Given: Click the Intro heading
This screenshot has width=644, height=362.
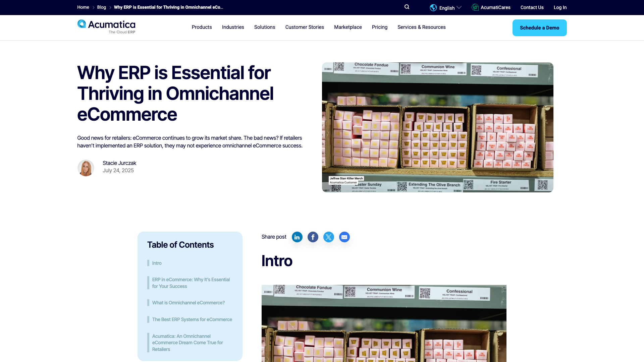Looking at the screenshot, I should (x=277, y=261).
